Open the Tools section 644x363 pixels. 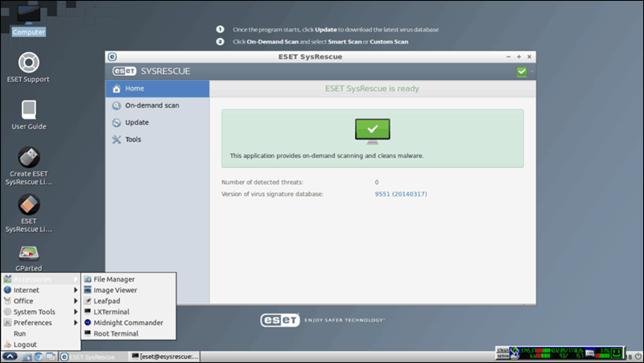pyautogui.click(x=157, y=139)
